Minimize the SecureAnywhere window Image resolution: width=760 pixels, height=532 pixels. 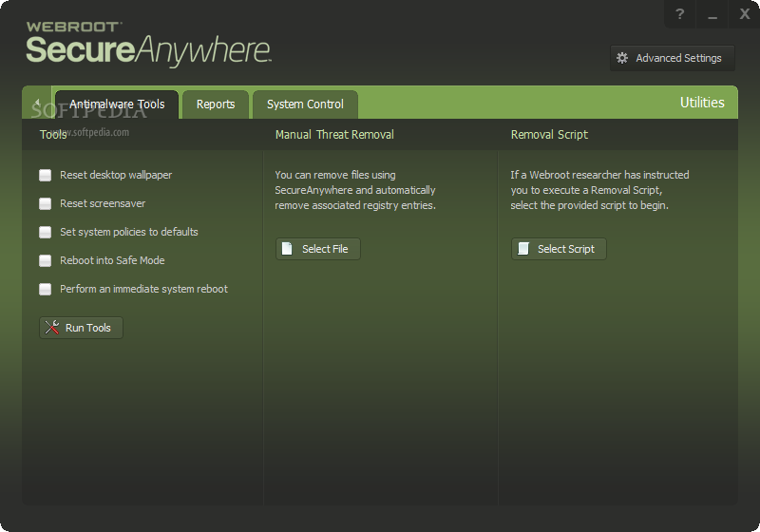coord(712,14)
